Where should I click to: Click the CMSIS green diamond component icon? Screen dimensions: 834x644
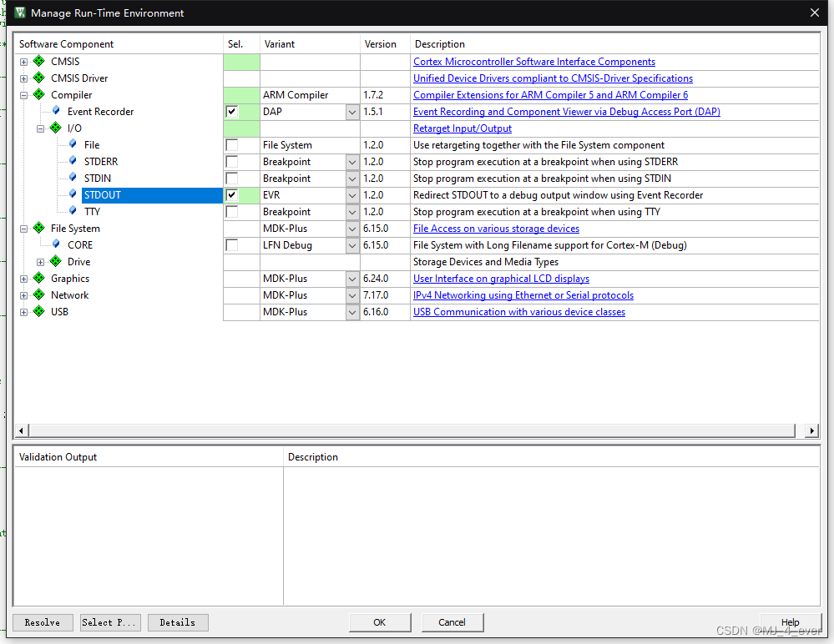[39, 61]
